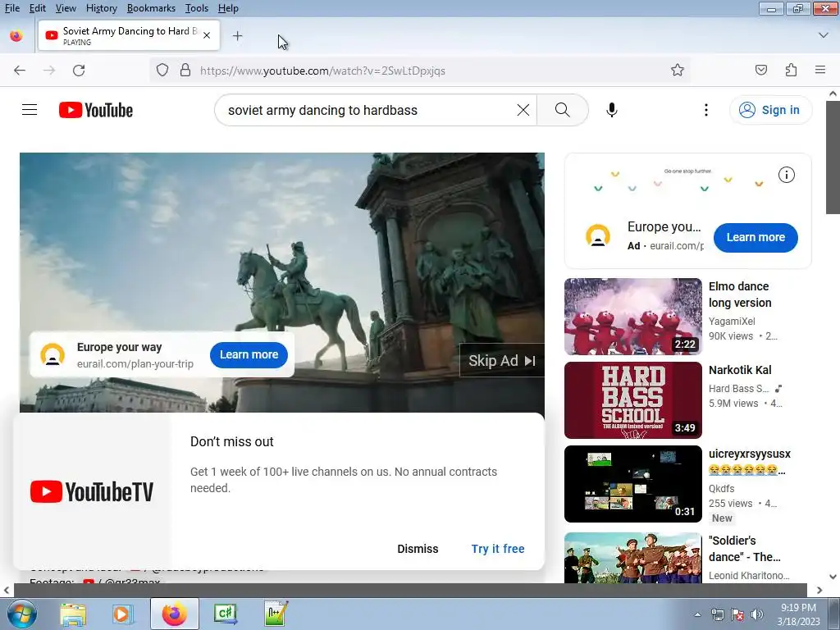
Task: Open the 0:31 Qkdfs video thumbnail
Action: click(632, 484)
